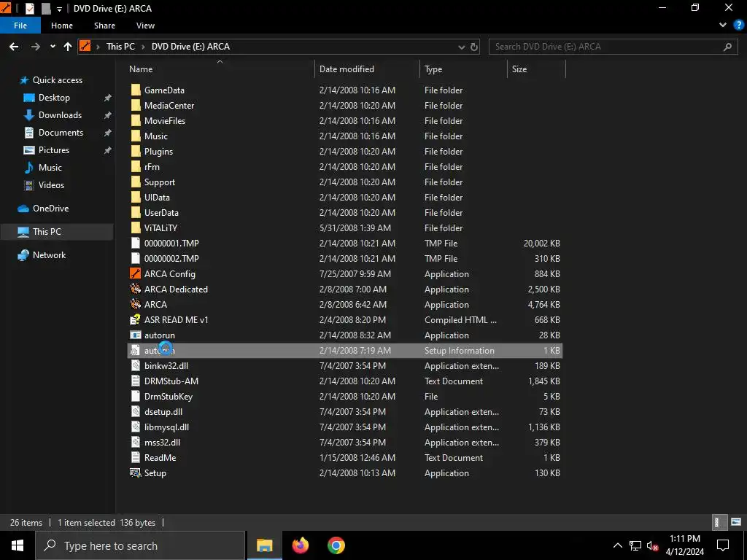747x560 pixels.
Task: Select the ReadMe text document icon
Action: pyautogui.click(x=135, y=458)
